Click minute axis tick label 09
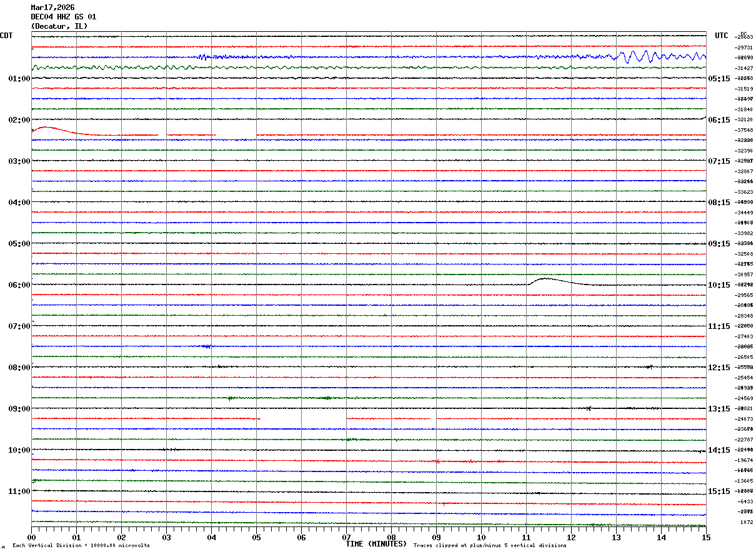 point(436,537)
